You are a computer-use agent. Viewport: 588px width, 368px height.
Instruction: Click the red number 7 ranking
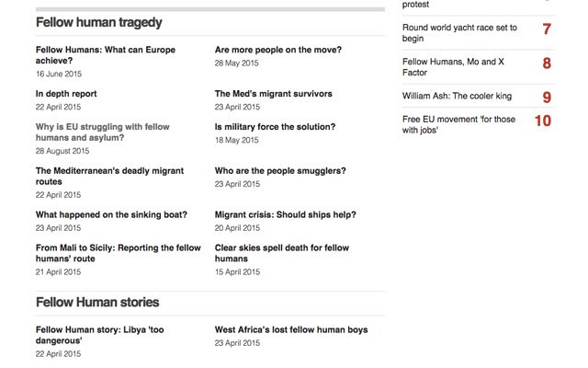tap(547, 29)
